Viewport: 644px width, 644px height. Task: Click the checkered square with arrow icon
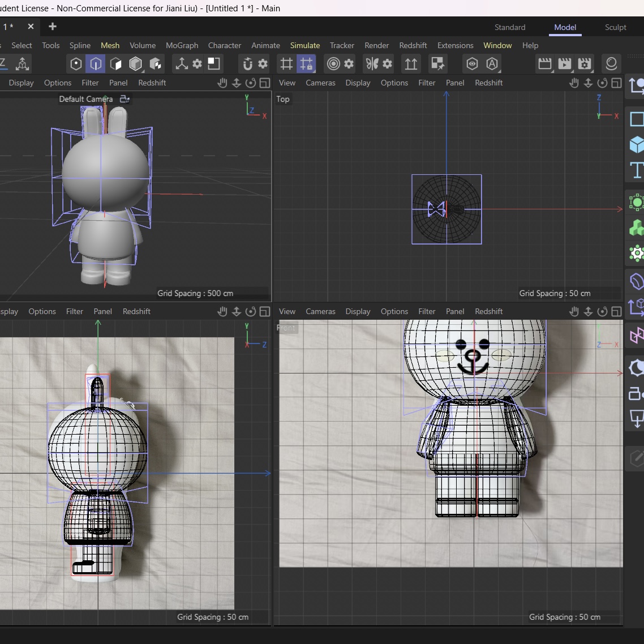(x=437, y=63)
